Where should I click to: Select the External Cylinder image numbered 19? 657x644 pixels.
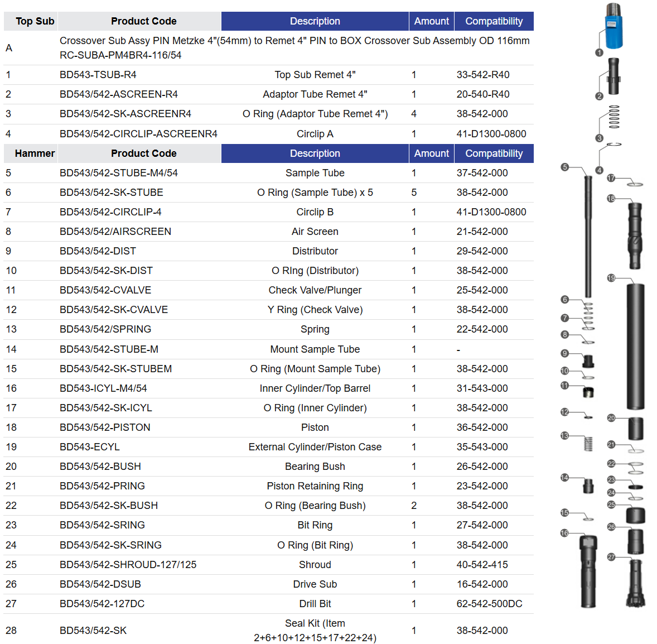634,346
